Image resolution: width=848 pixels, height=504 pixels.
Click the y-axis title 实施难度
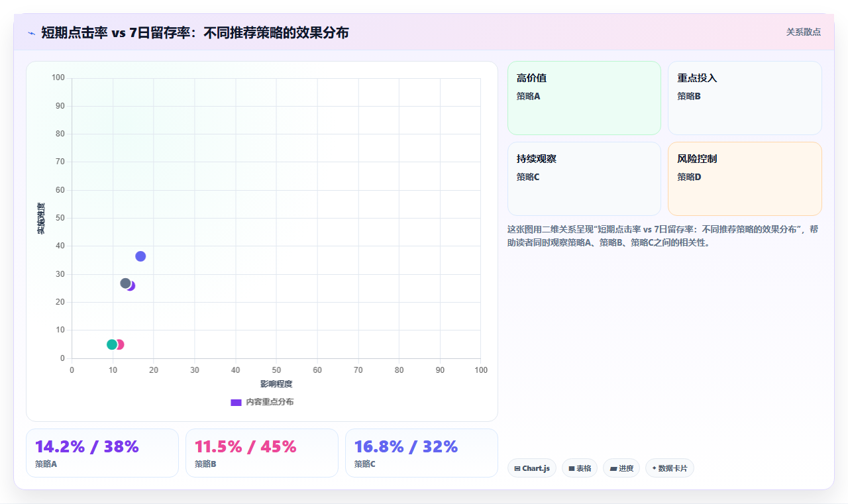point(41,219)
